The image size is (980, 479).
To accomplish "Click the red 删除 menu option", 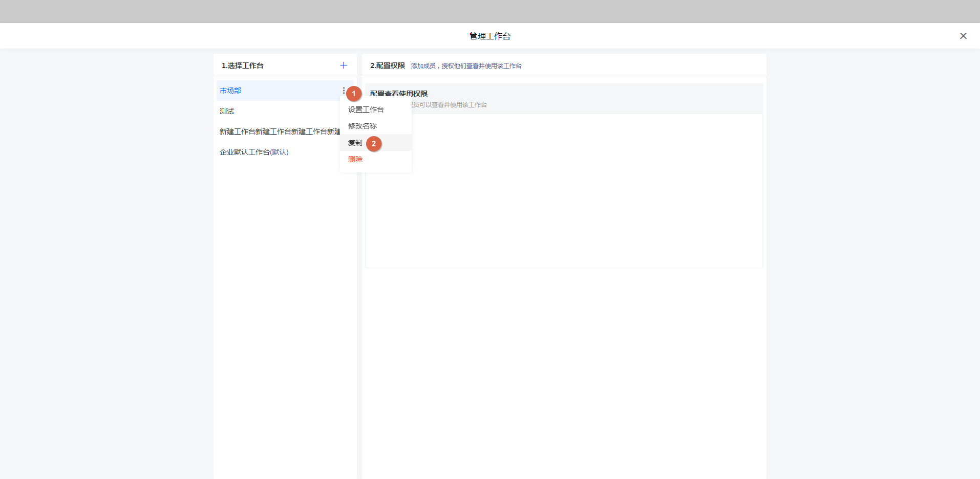I will point(355,159).
